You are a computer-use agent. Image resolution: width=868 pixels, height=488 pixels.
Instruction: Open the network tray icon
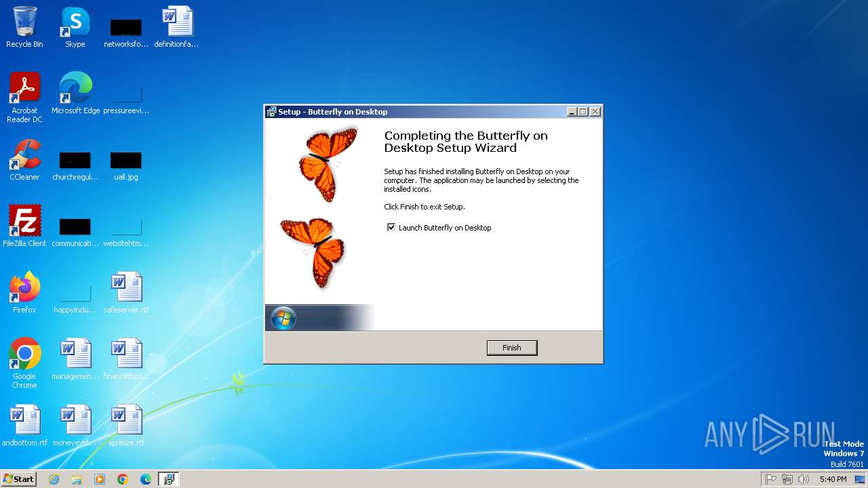point(787,479)
